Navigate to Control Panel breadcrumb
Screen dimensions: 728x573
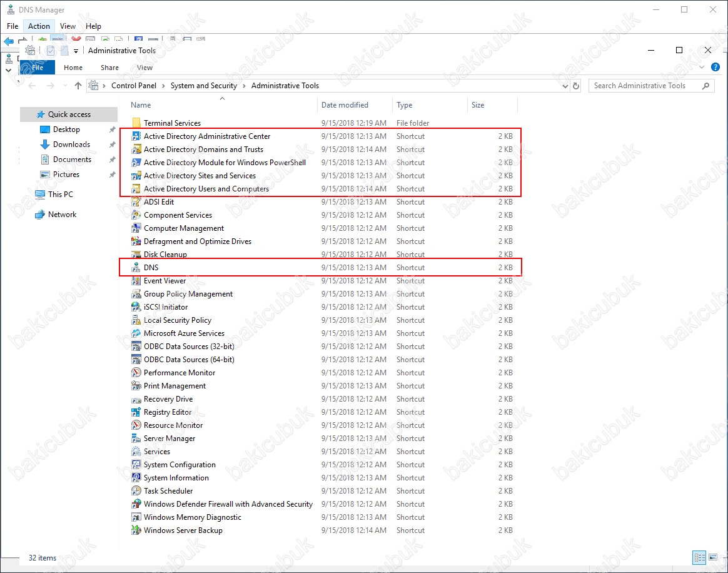(x=134, y=86)
